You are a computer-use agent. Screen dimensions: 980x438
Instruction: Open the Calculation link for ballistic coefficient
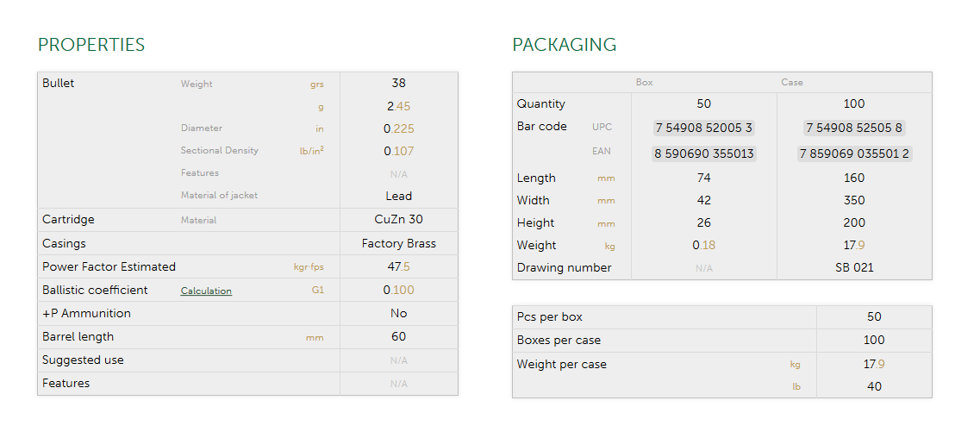pyautogui.click(x=206, y=291)
